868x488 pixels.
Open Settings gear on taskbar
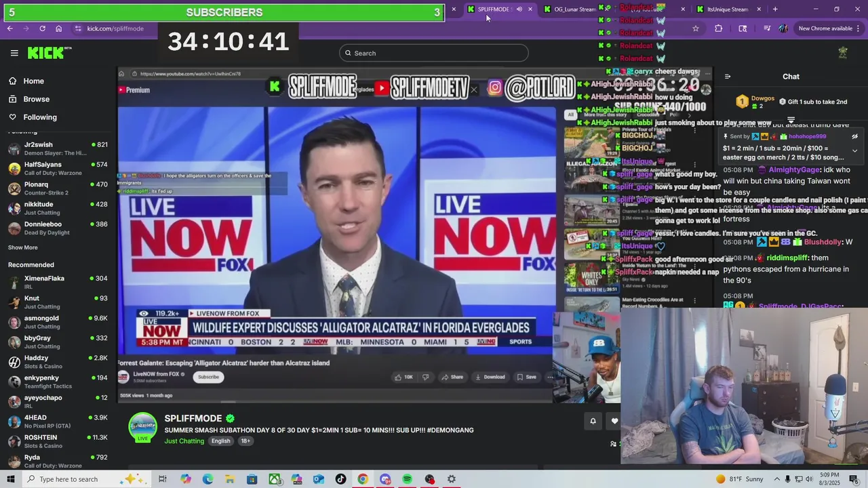(x=452, y=479)
